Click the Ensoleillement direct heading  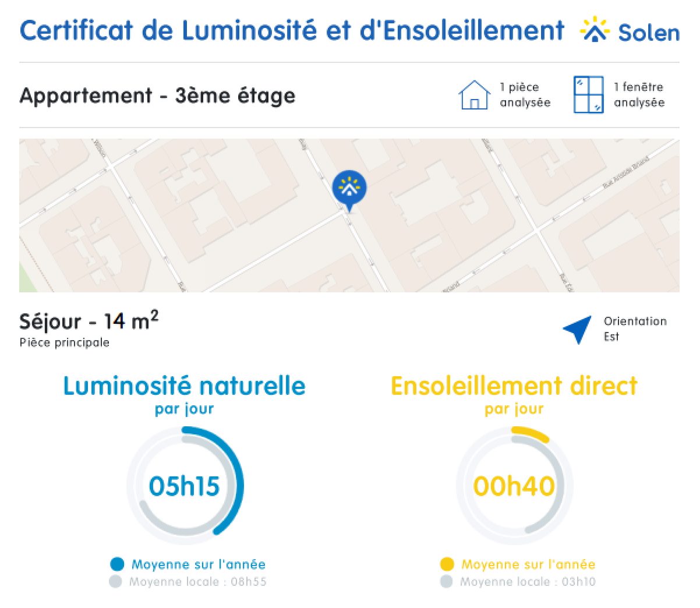(514, 386)
